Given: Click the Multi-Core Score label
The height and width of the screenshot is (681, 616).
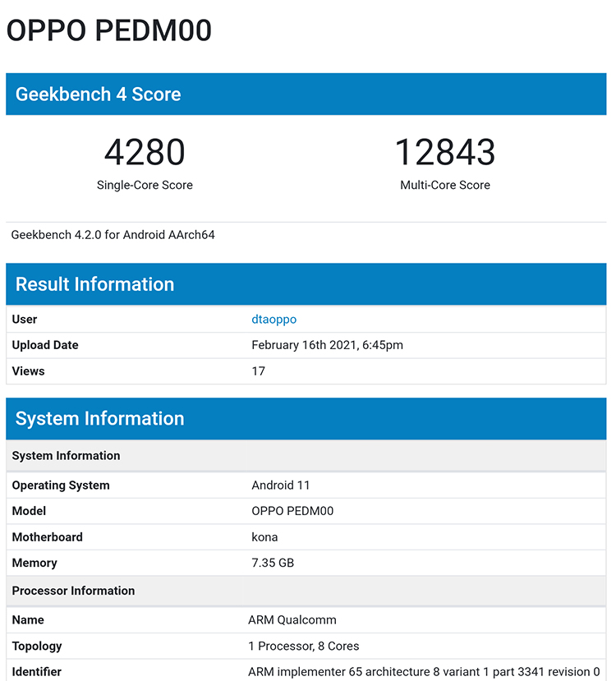Looking at the screenshot, I should [x=445, y=185].
